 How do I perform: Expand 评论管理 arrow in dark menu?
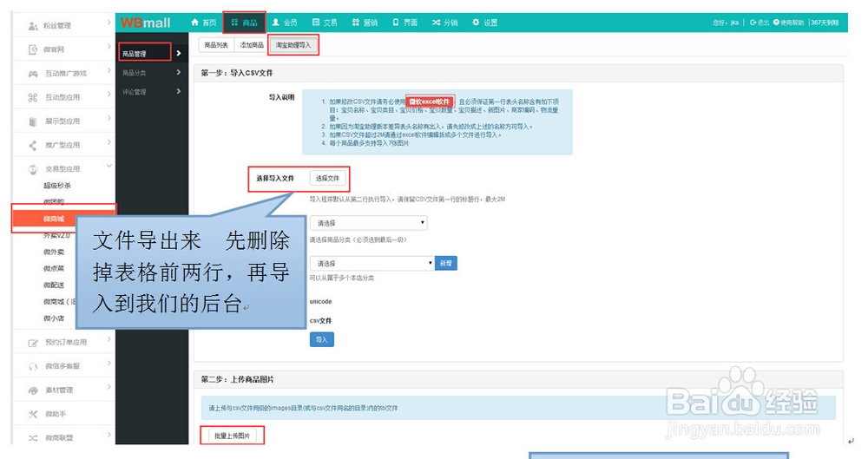[x=179, y=91]
